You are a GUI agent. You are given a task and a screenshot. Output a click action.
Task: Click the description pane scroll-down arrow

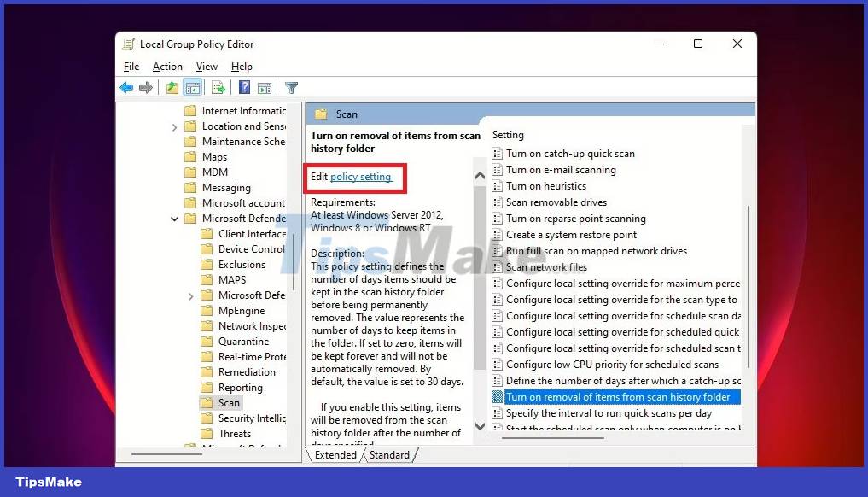pyautogui.click(x=480, y=425)
